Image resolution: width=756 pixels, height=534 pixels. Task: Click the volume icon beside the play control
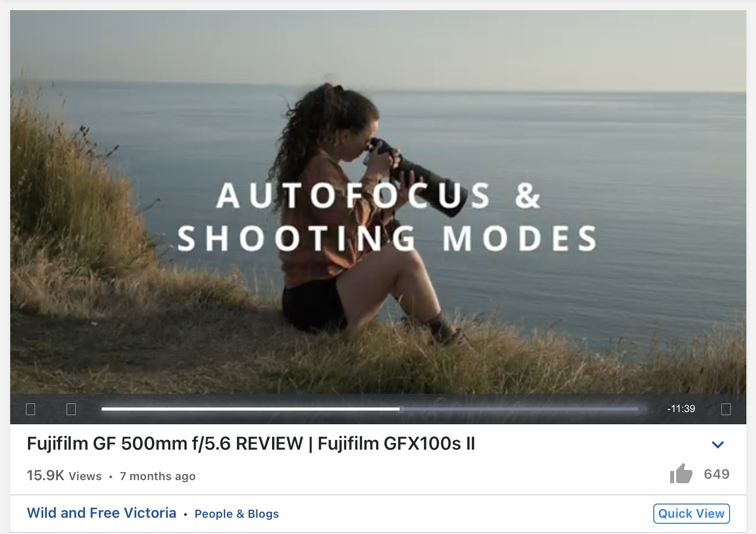[x=71, y=409]
